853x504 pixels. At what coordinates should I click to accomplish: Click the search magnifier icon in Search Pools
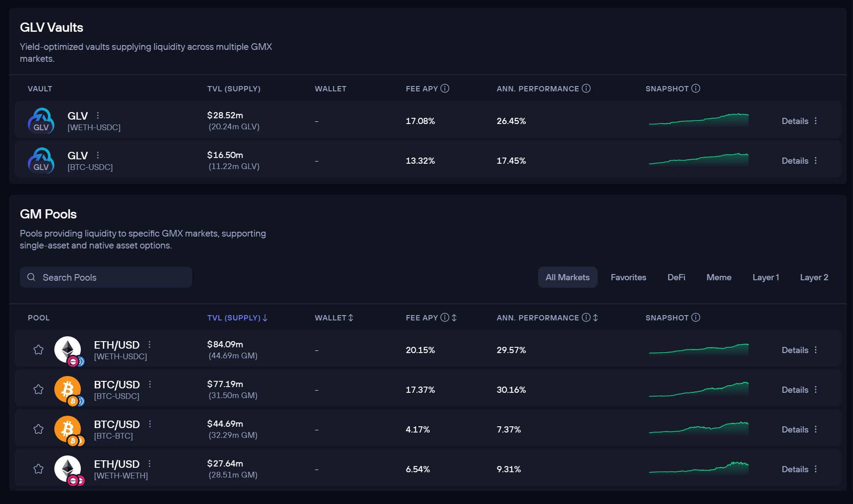[31, 277]
